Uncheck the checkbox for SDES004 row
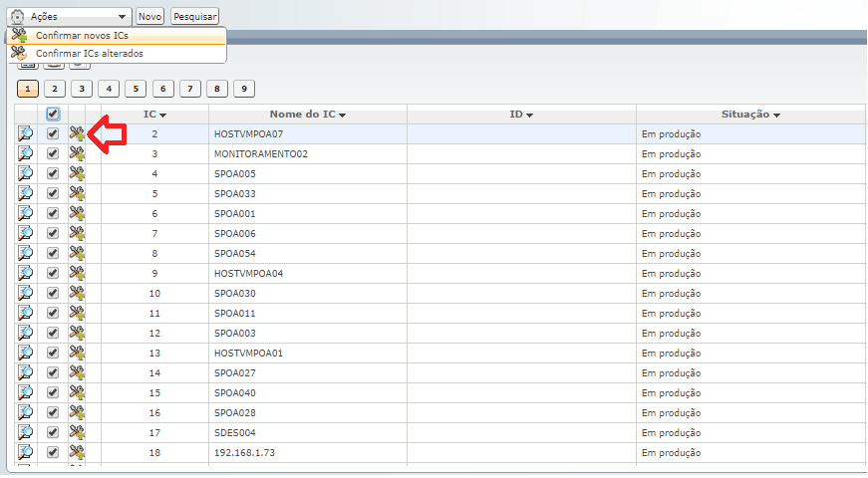Viewport: 868px width, 478px height. tap(53, 432)
